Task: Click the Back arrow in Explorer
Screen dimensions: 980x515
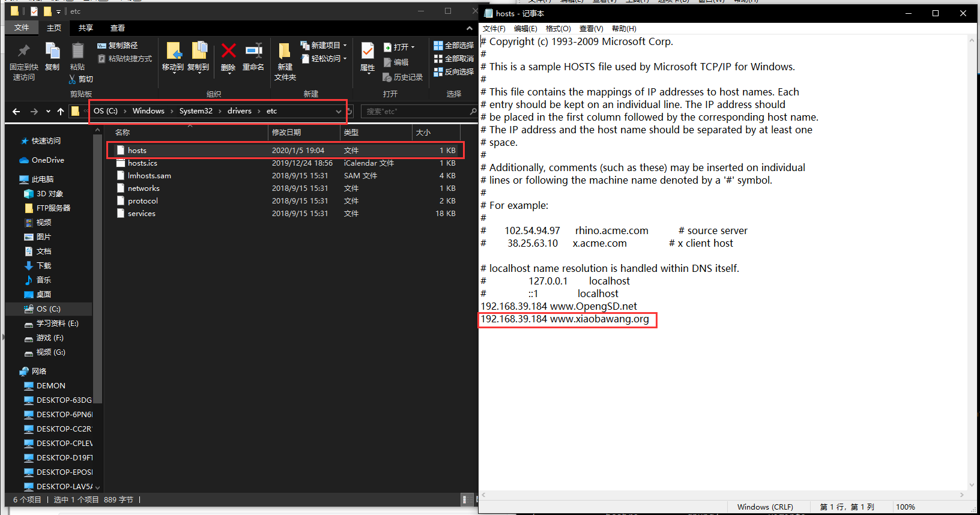Action: pyautogui.click(x=16, y=112)
